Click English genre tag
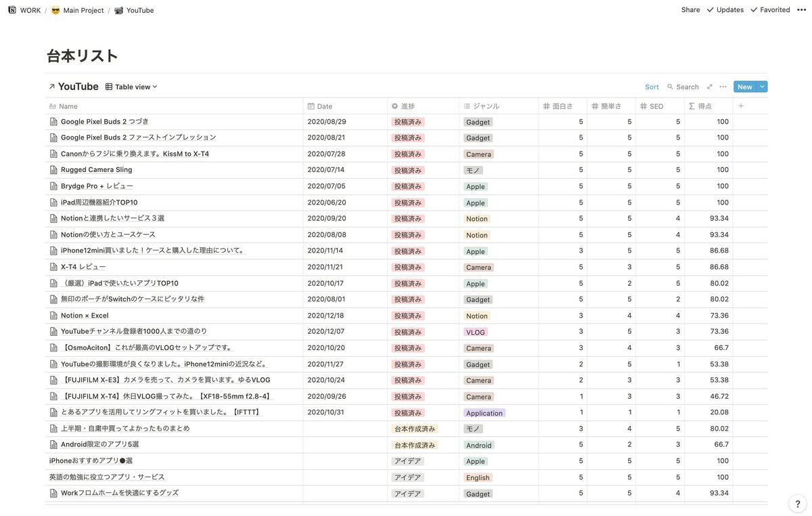 click(x=478, y=477)
